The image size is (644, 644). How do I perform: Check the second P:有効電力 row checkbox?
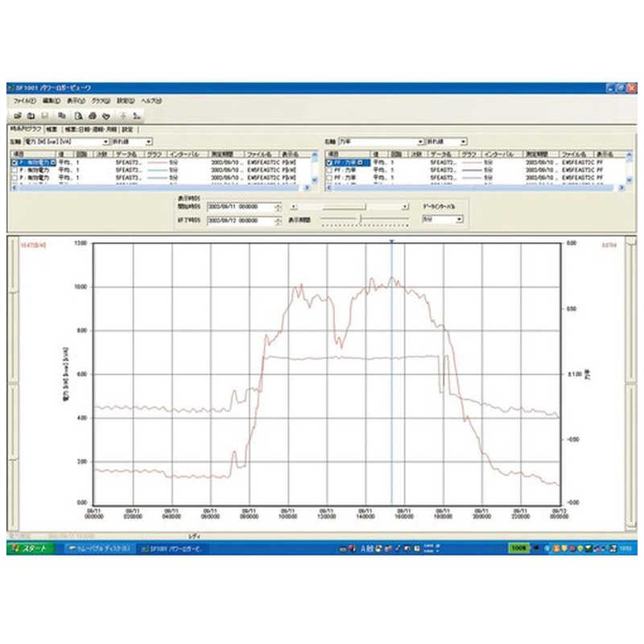click(14, 170)
